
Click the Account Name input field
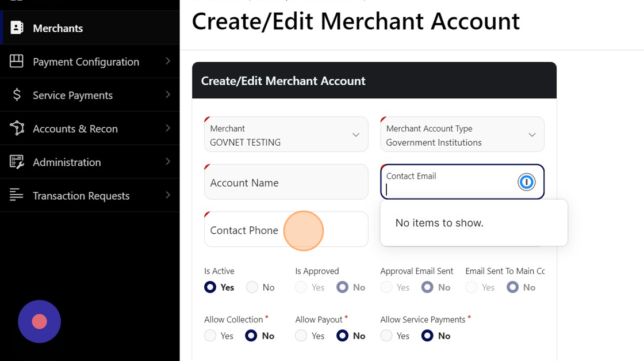click(x=286, y=183)
